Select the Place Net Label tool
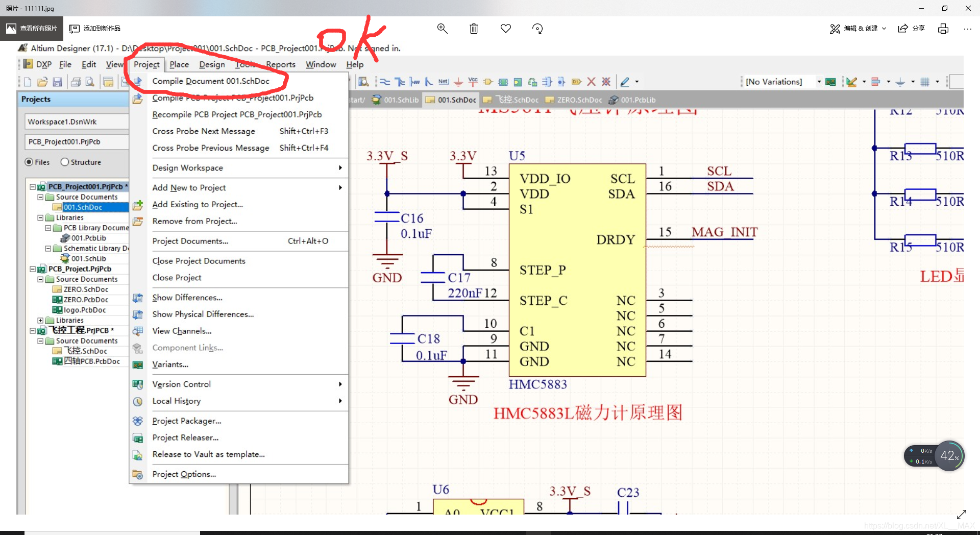980x535 pixels. pyautogui.click(x=444, y=82)
